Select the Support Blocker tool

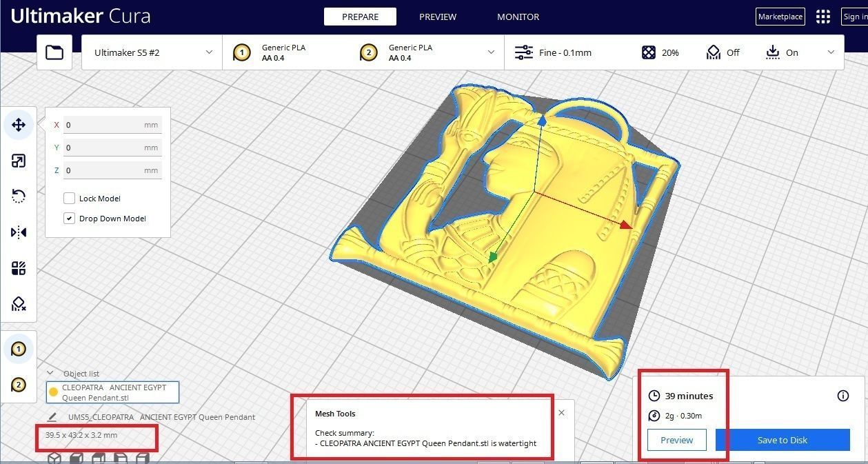pos(19,304)
